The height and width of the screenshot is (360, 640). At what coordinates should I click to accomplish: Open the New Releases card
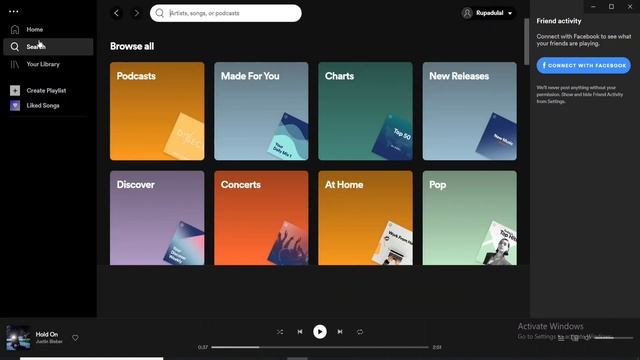(469, 111)
